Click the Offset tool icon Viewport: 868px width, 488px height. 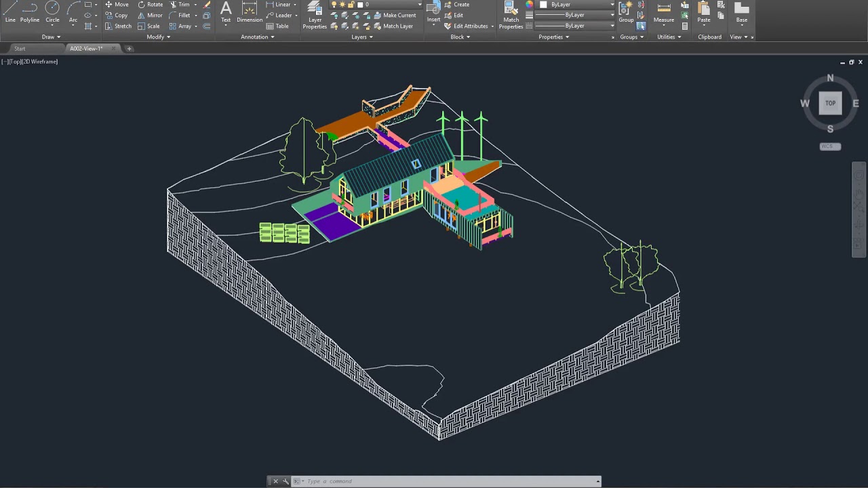click(207, 26)
